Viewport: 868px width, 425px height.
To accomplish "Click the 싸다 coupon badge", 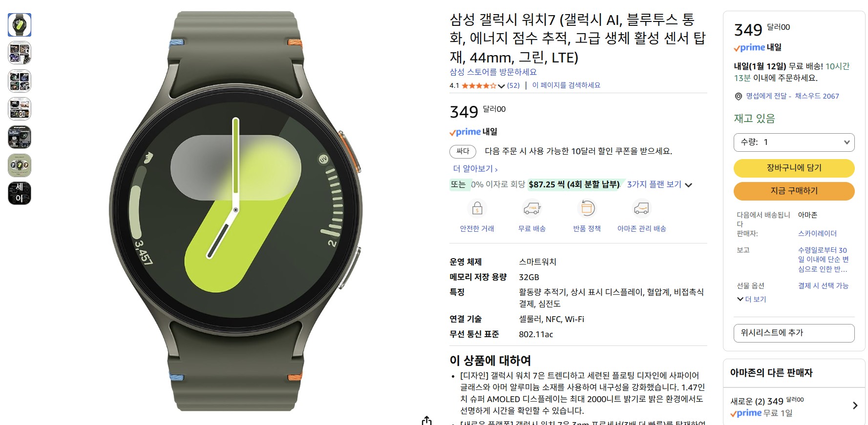I will pyautogui.click(x=463, y=151).
